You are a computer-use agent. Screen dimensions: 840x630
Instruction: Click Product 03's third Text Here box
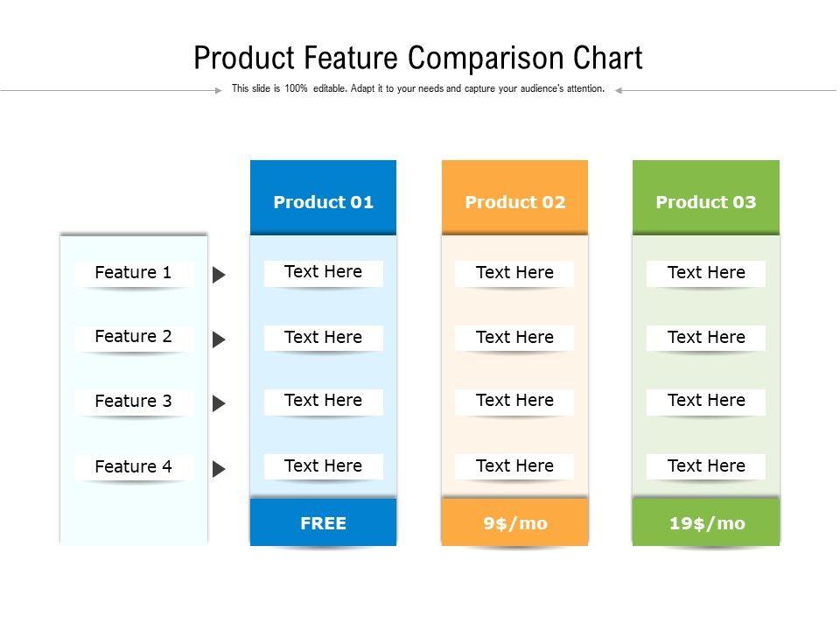[706, 401]
